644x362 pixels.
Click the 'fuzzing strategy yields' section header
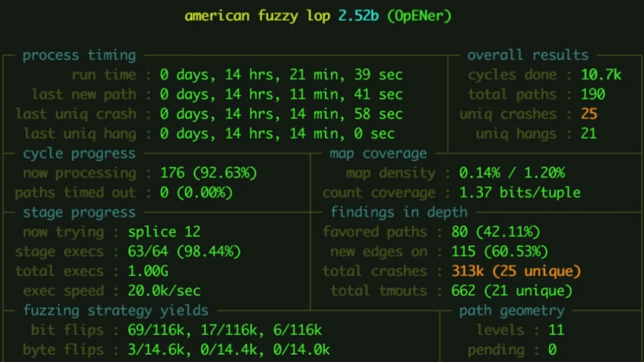click(x=115, y=311)
